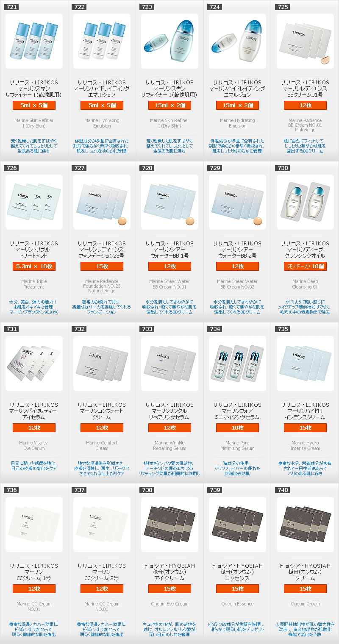339x644 pixels.
Task: Click the '15ml × 2個' label of item 724
Action: [237, 105]
